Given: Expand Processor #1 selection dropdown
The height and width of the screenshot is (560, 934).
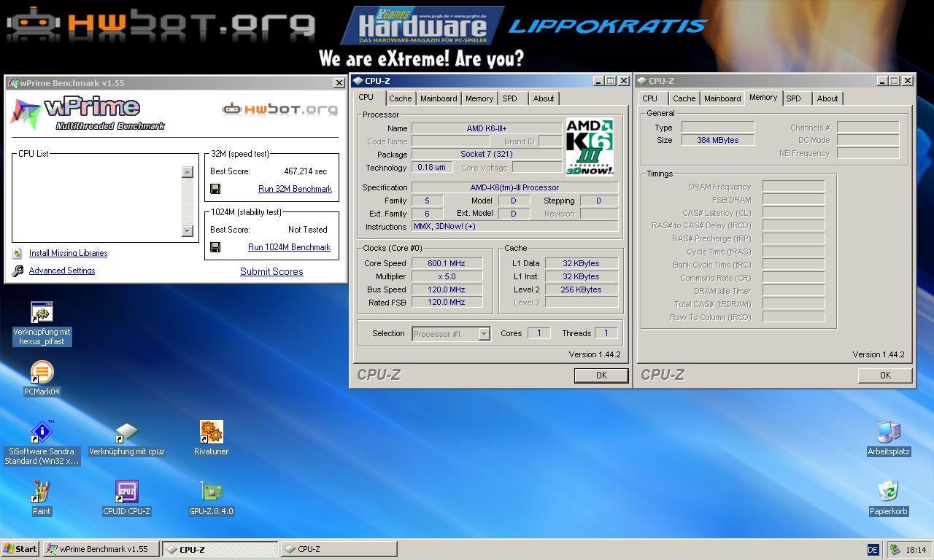Looking at the screenshot, I should point(484,333).
